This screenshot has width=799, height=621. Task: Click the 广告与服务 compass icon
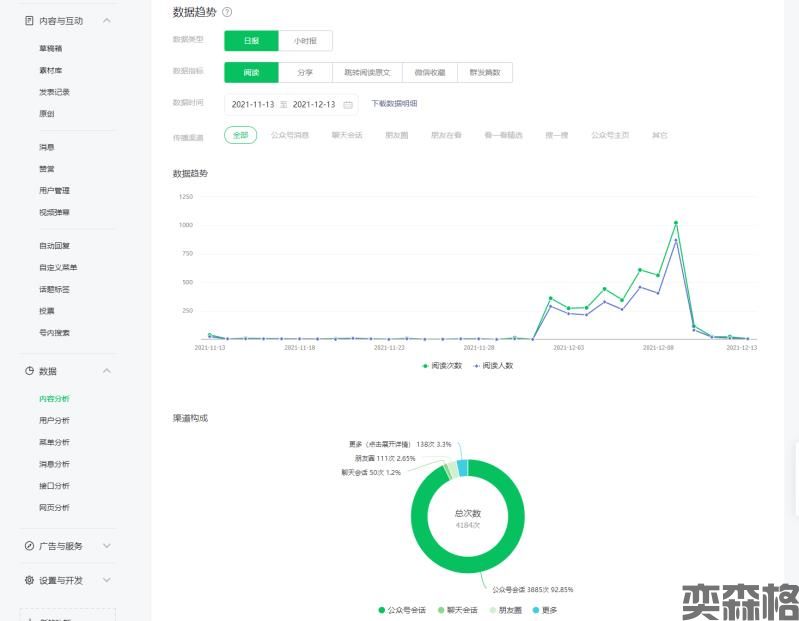click(x=29, y=546)
